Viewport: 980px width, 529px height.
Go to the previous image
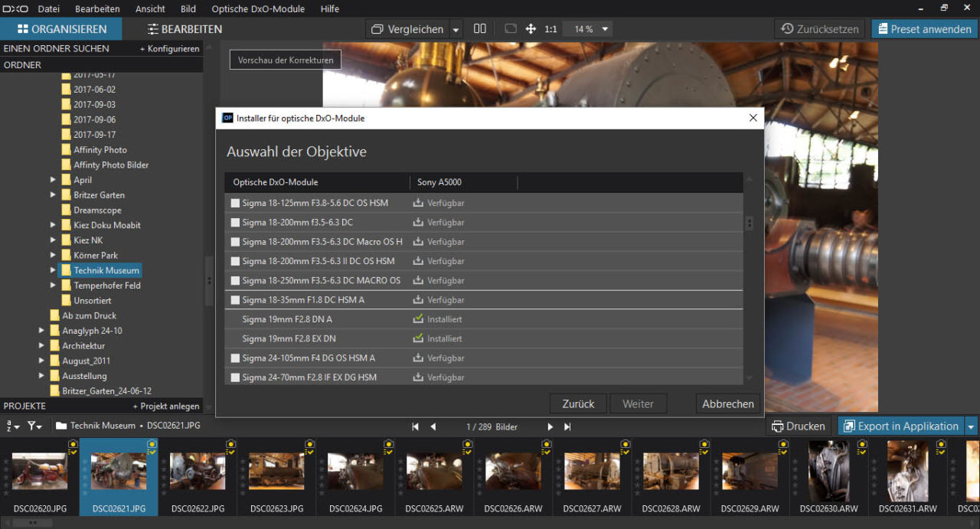433,426
